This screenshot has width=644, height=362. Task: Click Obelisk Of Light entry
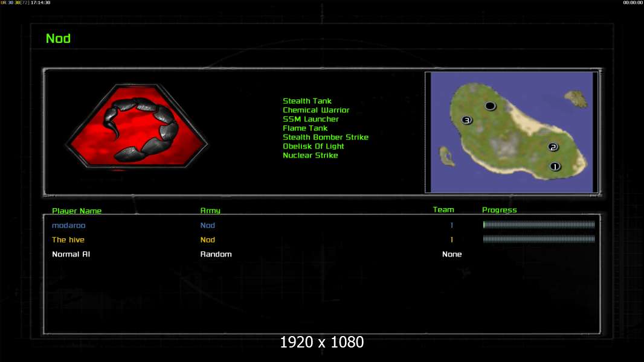[x=314, y=146]
